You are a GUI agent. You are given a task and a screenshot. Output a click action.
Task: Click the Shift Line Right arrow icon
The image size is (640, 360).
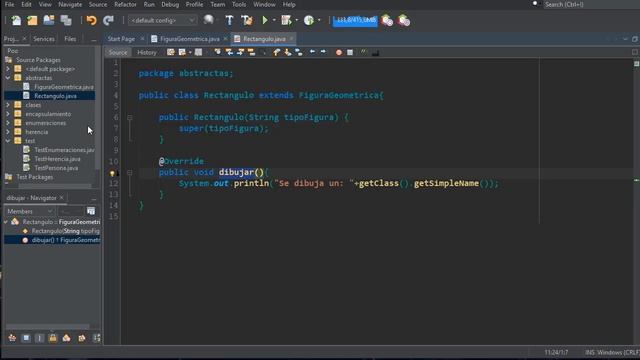(x=323, y=52)
